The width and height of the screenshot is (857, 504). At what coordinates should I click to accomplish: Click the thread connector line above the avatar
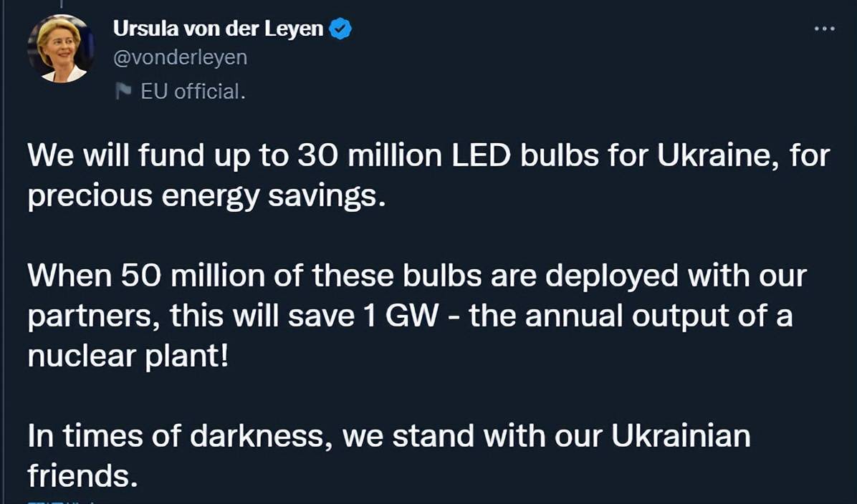[61, 4]
